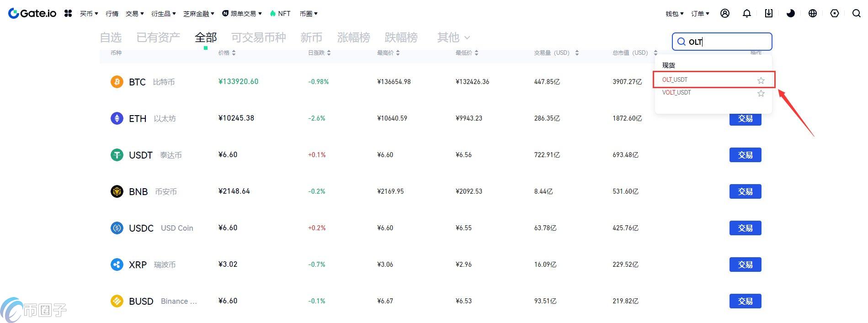This screenshot has width=868, height=323.
Task: Toggle the dark mode moon icon
Action: tap(791, 13)
